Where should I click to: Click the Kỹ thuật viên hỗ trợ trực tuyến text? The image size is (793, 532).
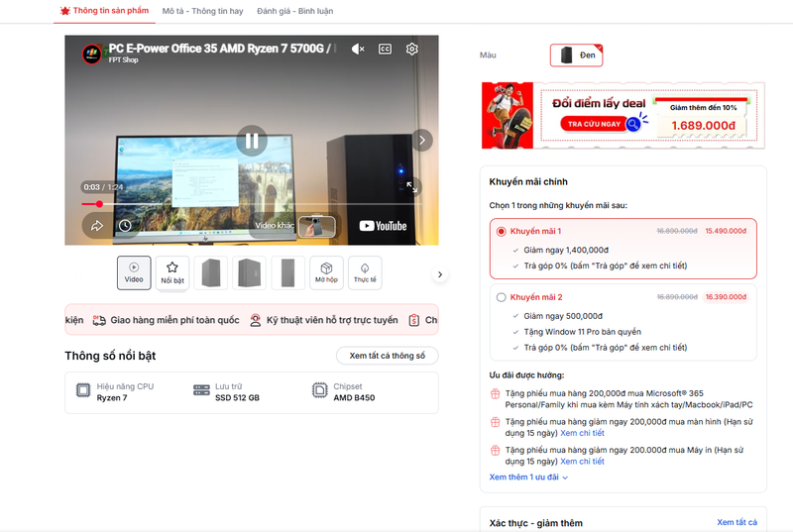pyautogui.click(x=332, y=320)
